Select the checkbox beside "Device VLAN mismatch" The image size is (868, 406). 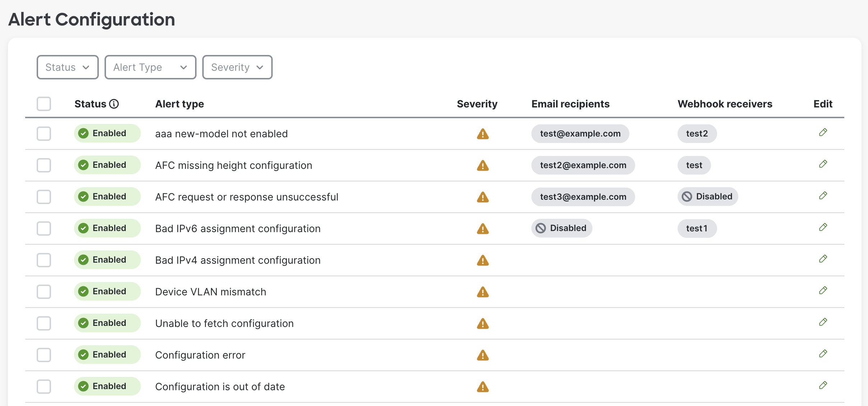[x=43, y=292]
